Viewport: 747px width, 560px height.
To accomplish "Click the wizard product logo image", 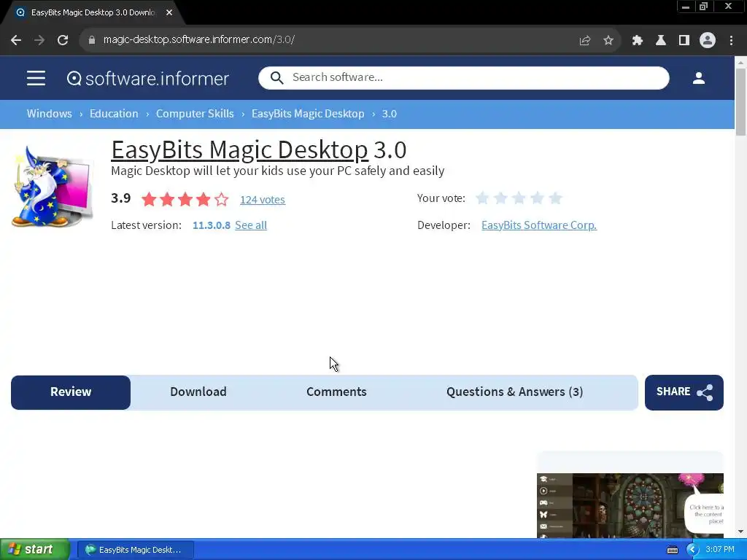I will click(53, 187).
